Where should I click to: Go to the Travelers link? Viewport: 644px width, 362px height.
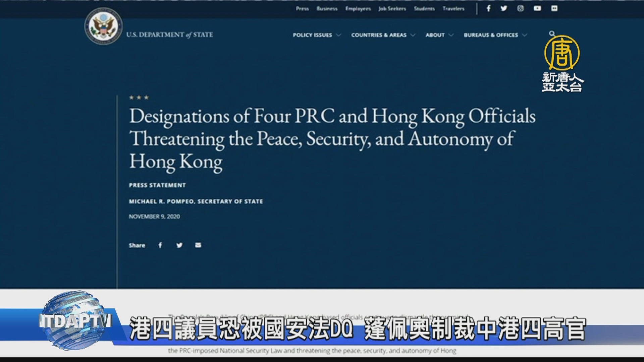453,9
